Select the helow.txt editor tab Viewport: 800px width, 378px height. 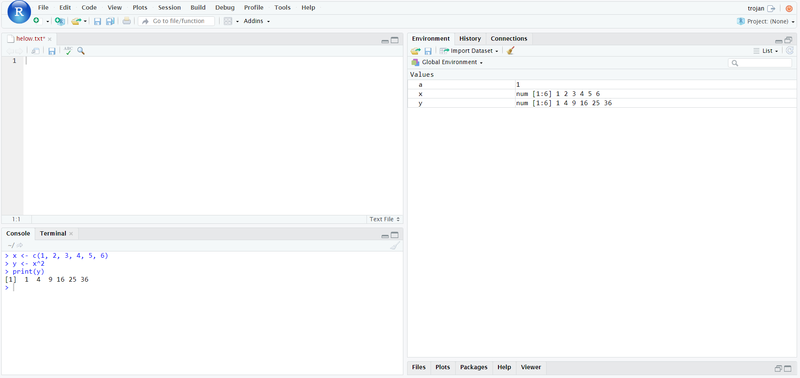tap(30, 39)
